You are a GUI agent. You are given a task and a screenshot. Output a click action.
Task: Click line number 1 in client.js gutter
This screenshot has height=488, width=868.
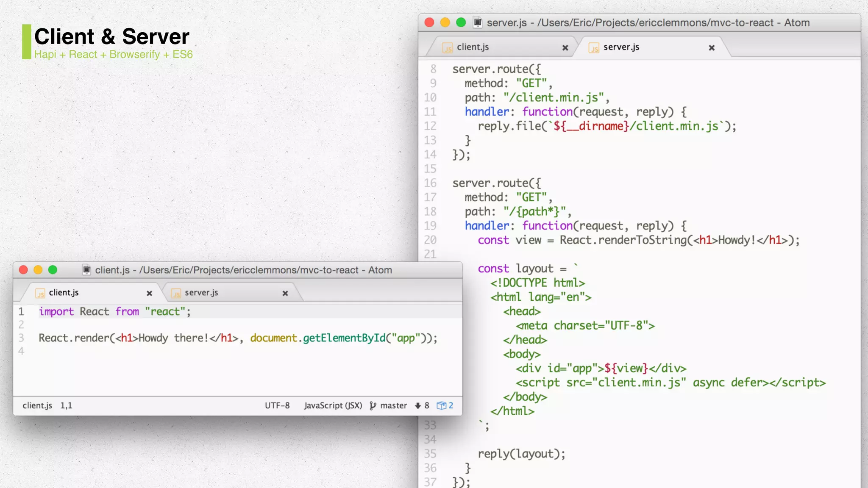[x=21, y=312]
